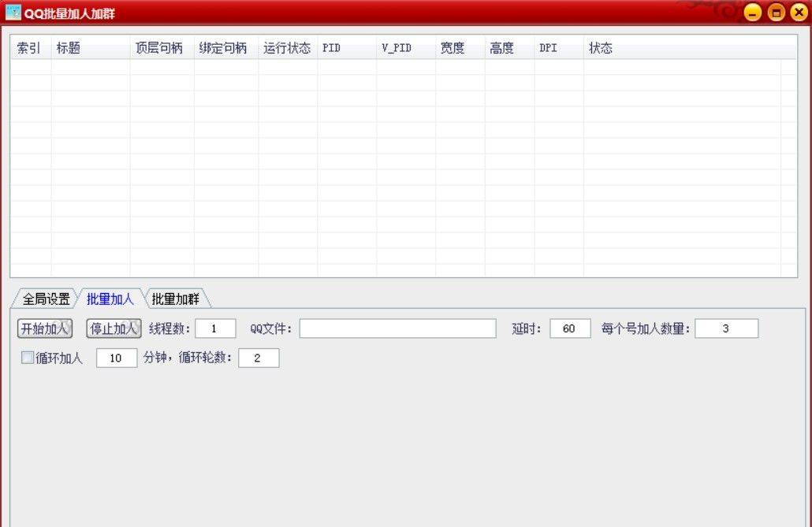The image size is (812, 527).
Task: Switch to the 全局设置 tab
Action: (46, 299)
